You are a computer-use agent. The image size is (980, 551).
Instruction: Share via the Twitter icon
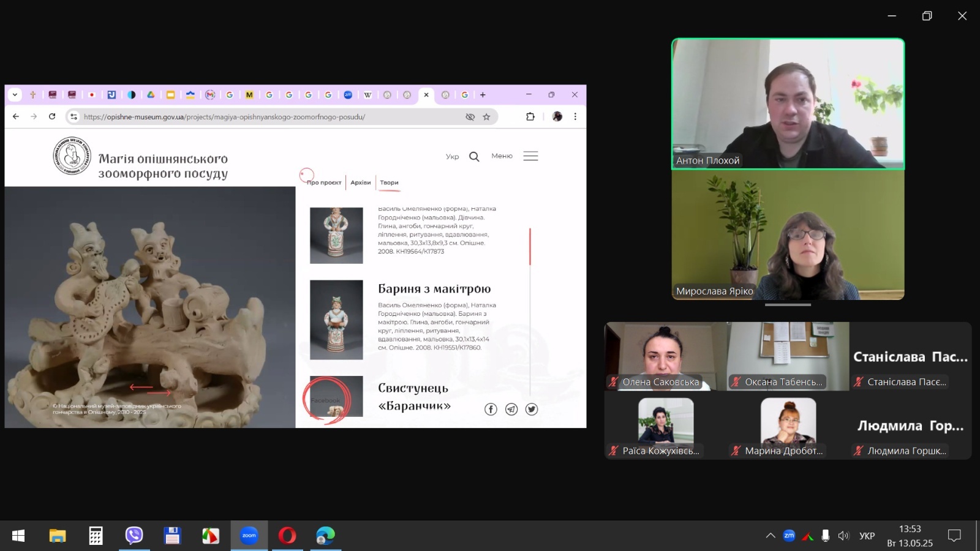click(x=532, y=410)
